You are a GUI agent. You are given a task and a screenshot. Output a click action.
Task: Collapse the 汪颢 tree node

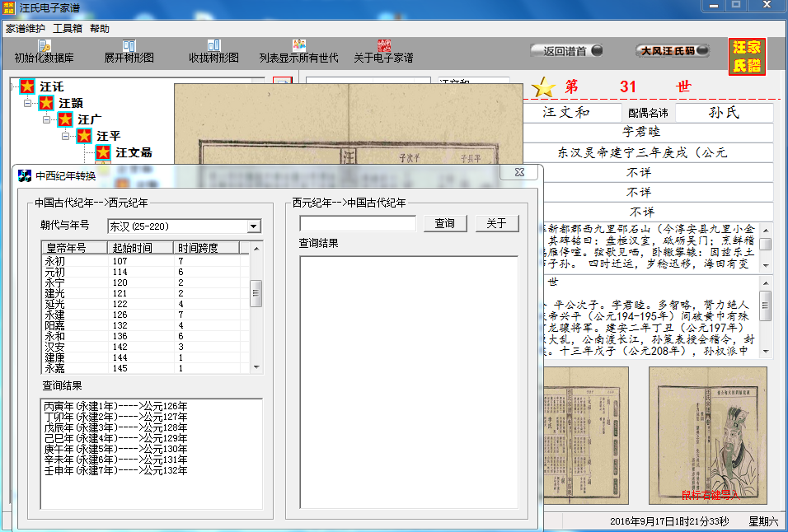26,103
